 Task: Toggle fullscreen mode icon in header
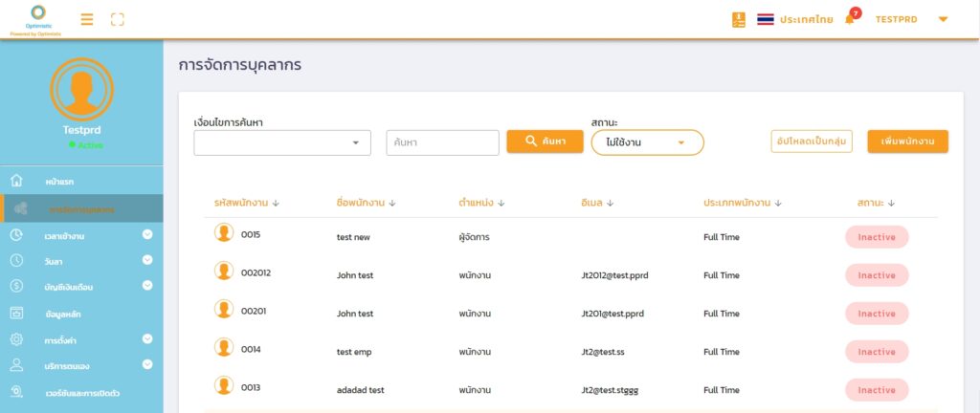pos(118,19)
